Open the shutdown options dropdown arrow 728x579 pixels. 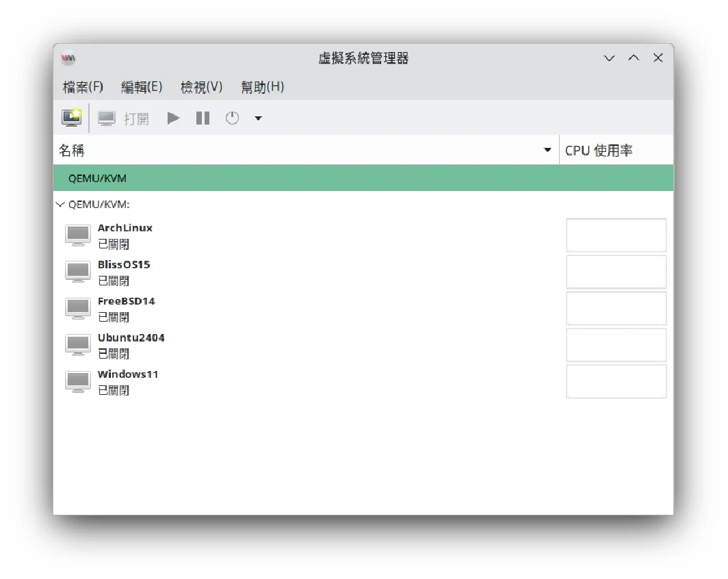[x=258, y=118]
